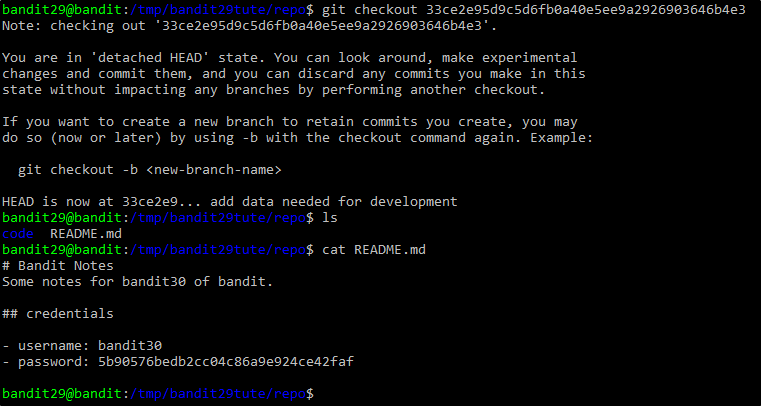Click README.md in the ls output
The width and height of the screenshot is (761, 406).
tap(86, 234)
